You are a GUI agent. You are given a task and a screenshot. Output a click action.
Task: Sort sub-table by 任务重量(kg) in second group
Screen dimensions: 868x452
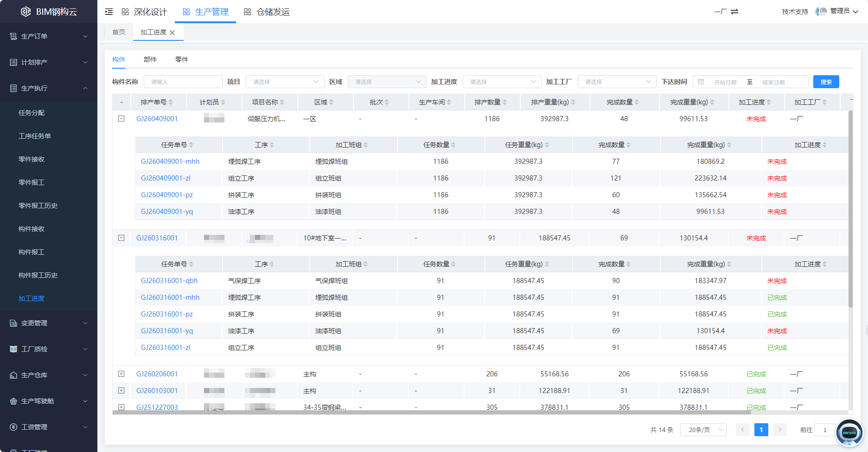(x=547, y=264)
